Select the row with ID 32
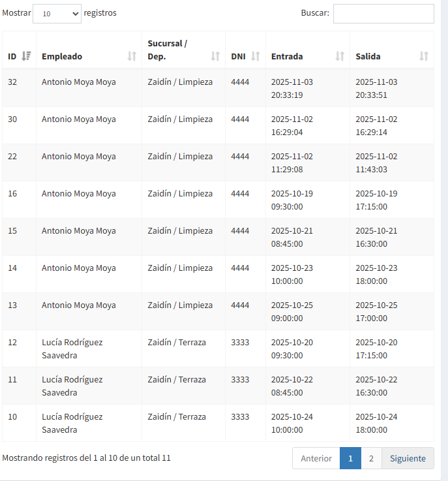Screen dimensions: 448x481 [x=12, y=82]
